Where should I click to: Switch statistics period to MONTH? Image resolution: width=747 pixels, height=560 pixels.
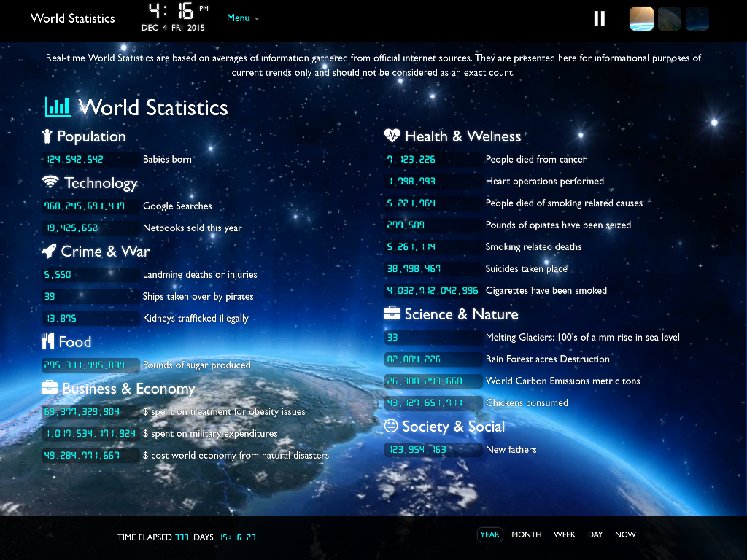527,534
